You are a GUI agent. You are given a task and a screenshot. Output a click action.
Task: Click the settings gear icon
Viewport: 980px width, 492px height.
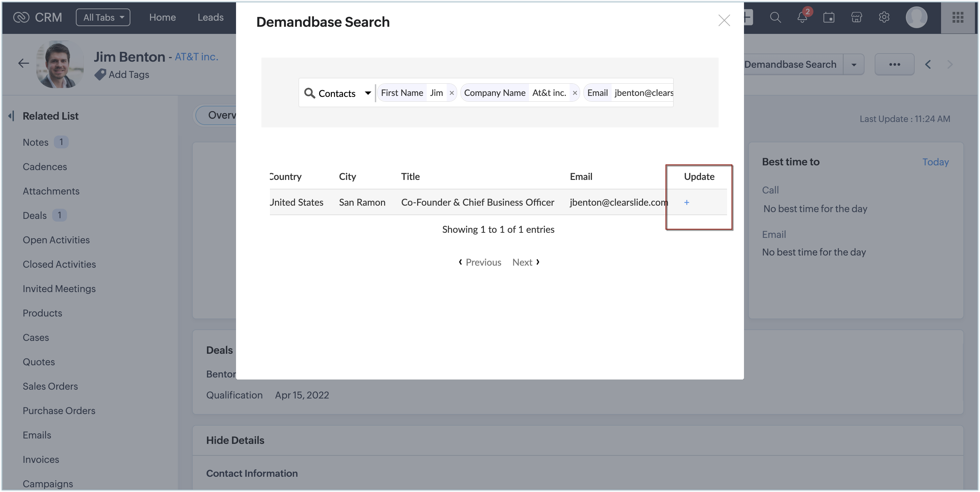click(x=884, y=18)
